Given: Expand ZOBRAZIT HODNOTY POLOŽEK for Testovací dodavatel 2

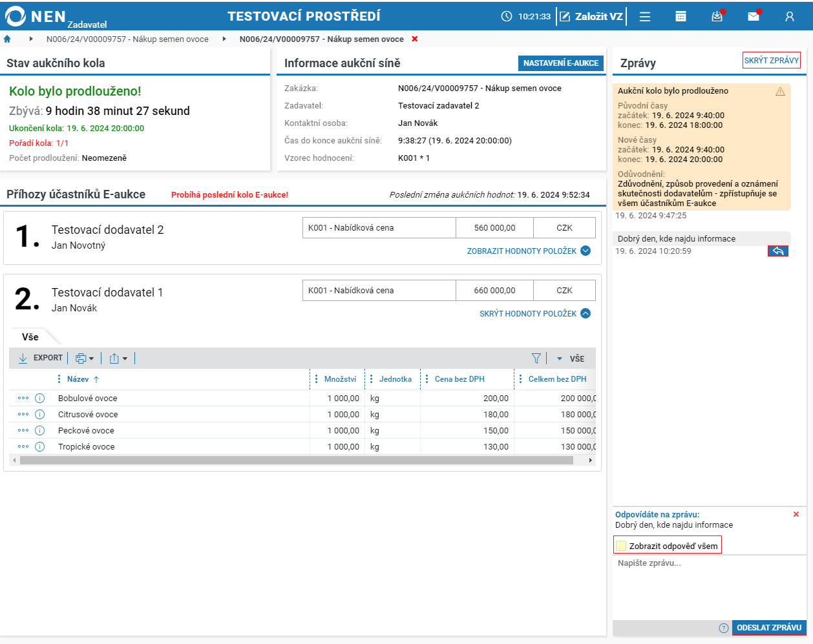Looking at the screenshot, I should pos(529,251).
